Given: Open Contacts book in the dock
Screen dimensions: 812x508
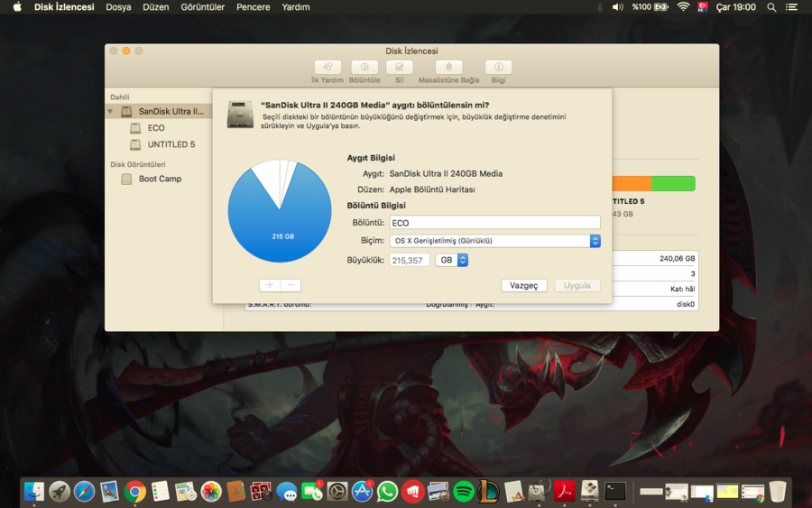Looking at the screenshot, I should [x=236, y=491].
